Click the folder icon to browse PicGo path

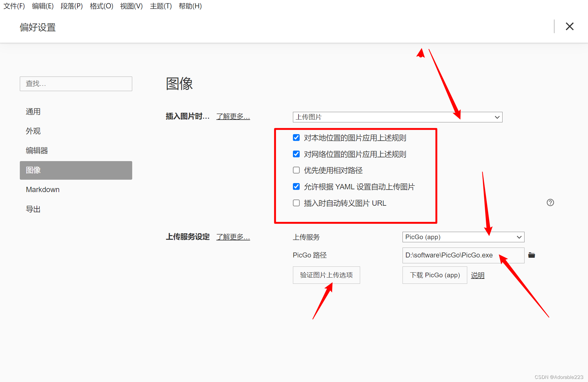(x=531, y=255)
